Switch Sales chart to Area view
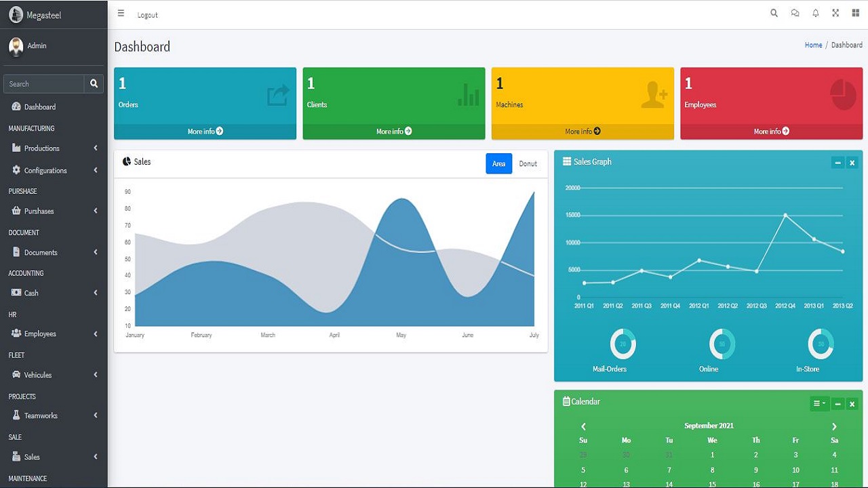This screenshot has width=868, height=488. click(x=498, y=164)
